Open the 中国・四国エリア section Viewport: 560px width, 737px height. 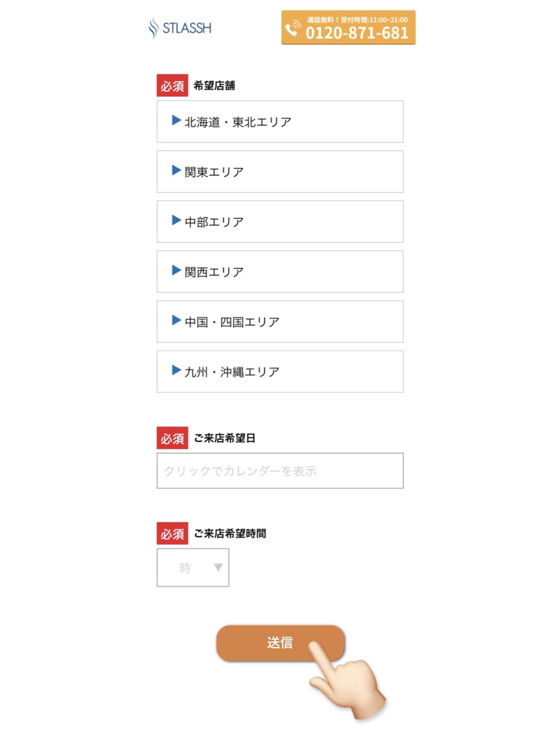(x=280, y=321)
